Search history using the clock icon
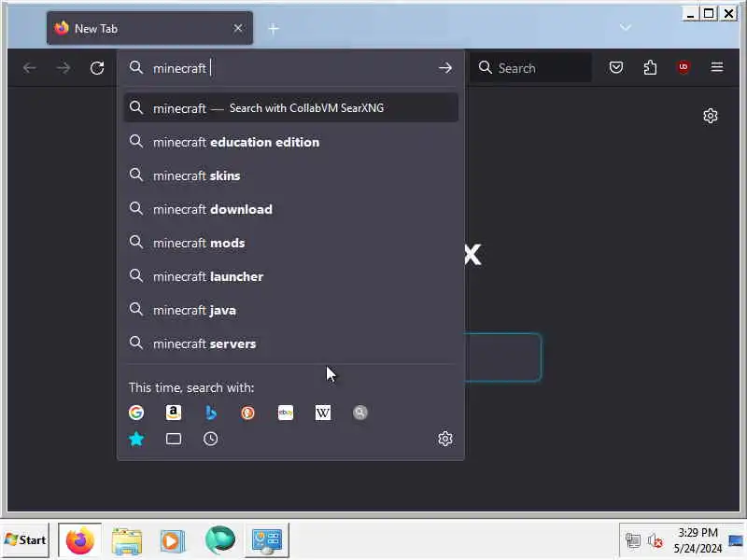This screenshot has height=560, width=747. coord(211,439)
